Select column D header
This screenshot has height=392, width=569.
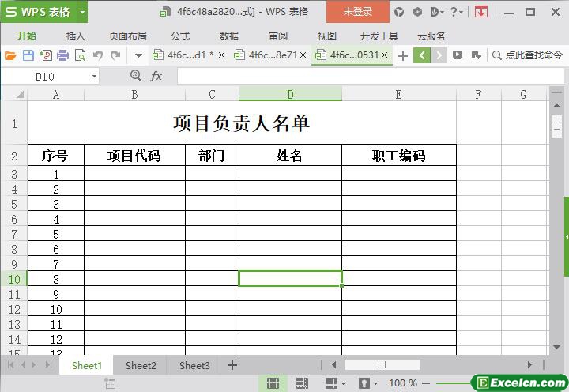pyautogui.click(x=290, y=94)
